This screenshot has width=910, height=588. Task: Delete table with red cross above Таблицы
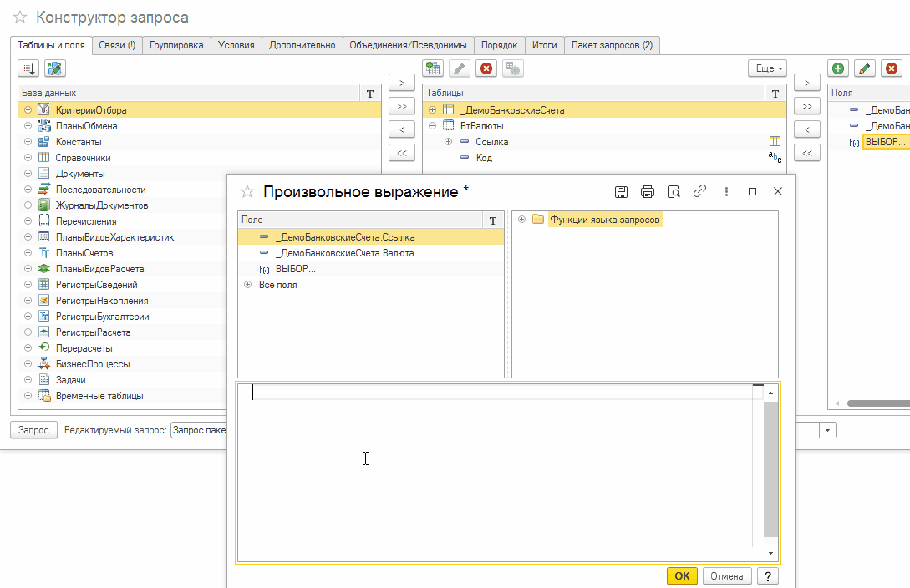tap(486, 68)
